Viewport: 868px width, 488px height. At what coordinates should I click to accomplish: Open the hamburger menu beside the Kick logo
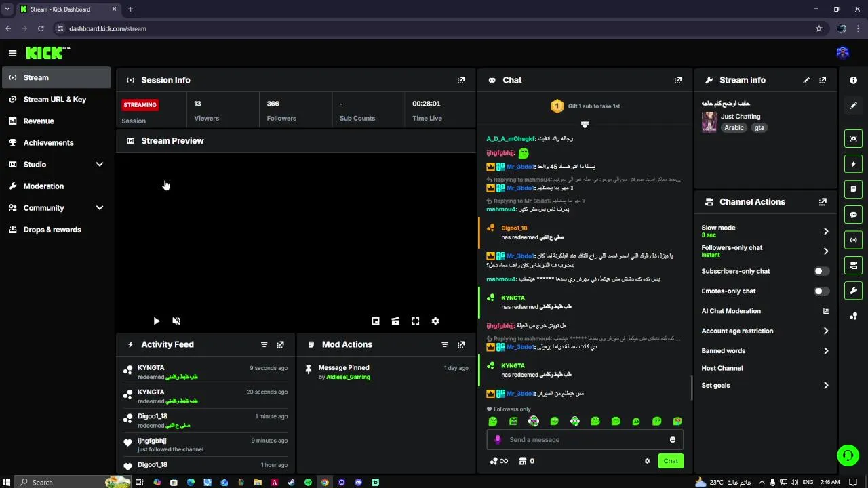(12, 53)
